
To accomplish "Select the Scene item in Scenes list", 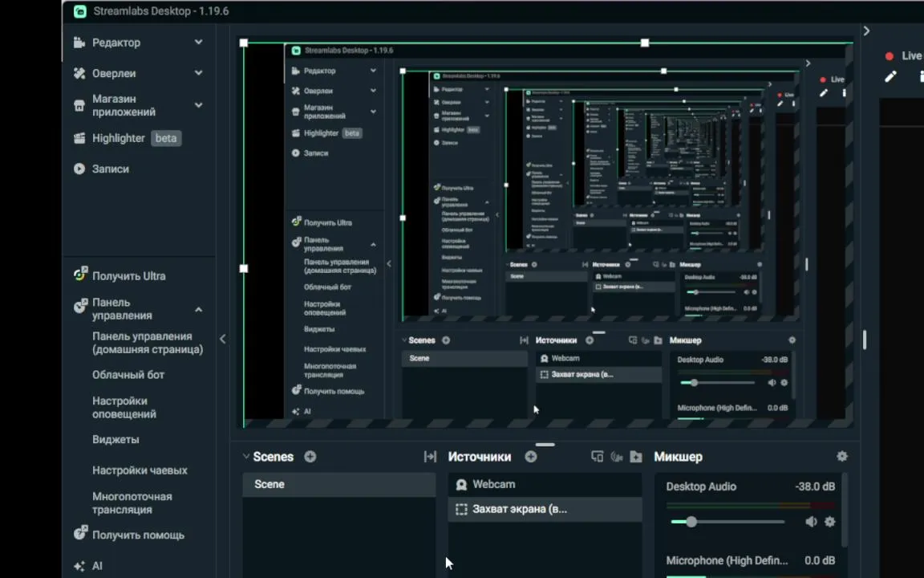I will coord(338,484).
